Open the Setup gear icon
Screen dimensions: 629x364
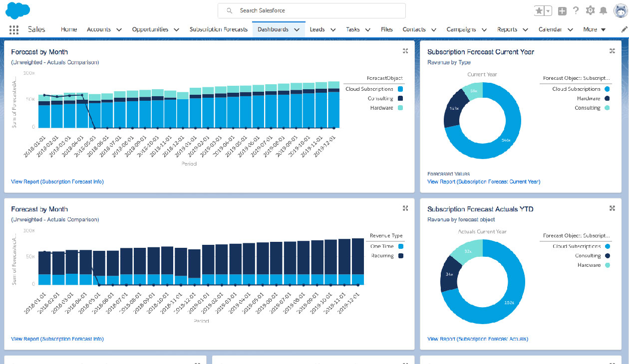point(590,10)
